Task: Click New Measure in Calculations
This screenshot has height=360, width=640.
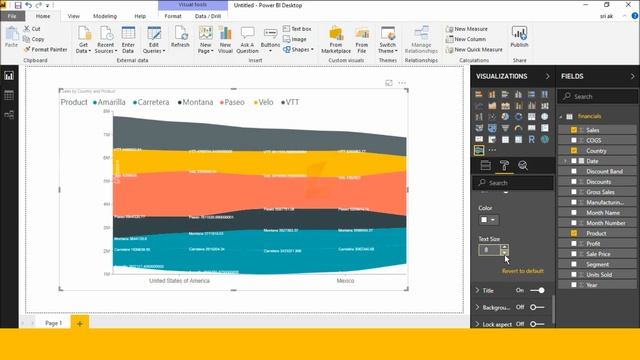Action: click(467, 29)
